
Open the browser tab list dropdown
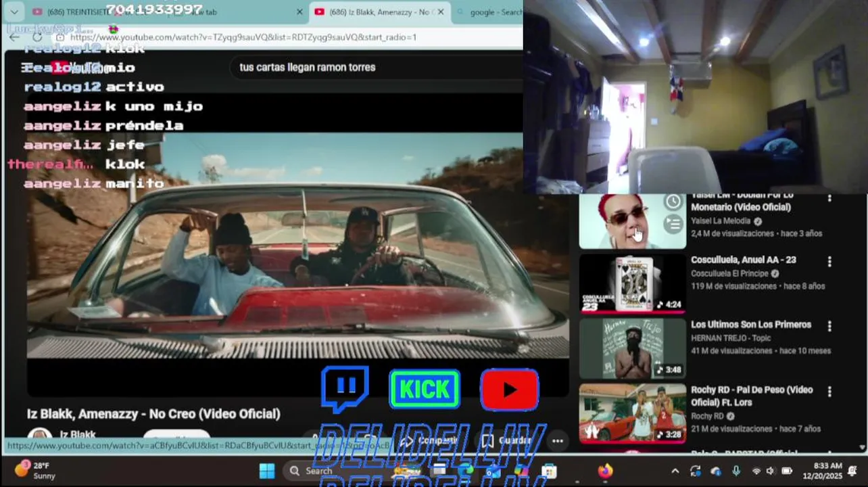14,12
